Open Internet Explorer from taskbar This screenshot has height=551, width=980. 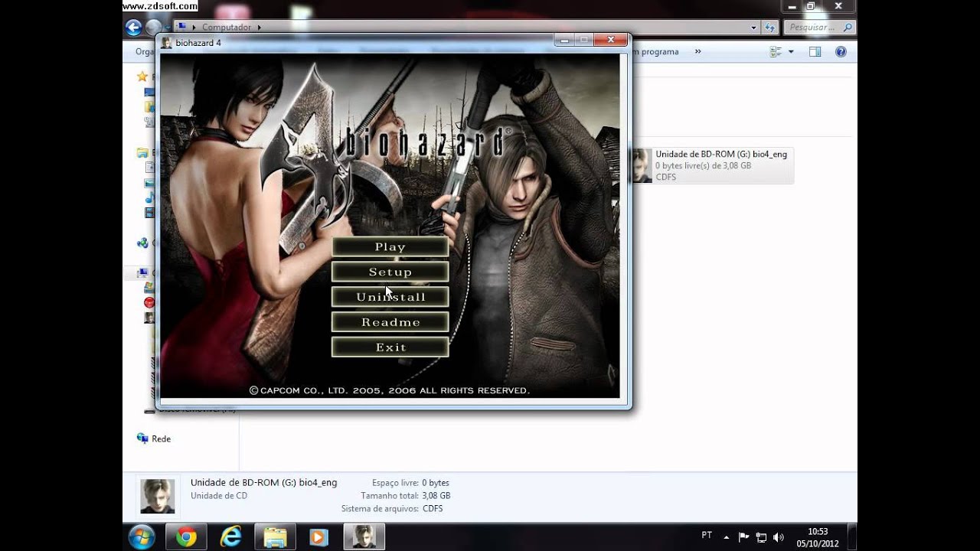230,537
